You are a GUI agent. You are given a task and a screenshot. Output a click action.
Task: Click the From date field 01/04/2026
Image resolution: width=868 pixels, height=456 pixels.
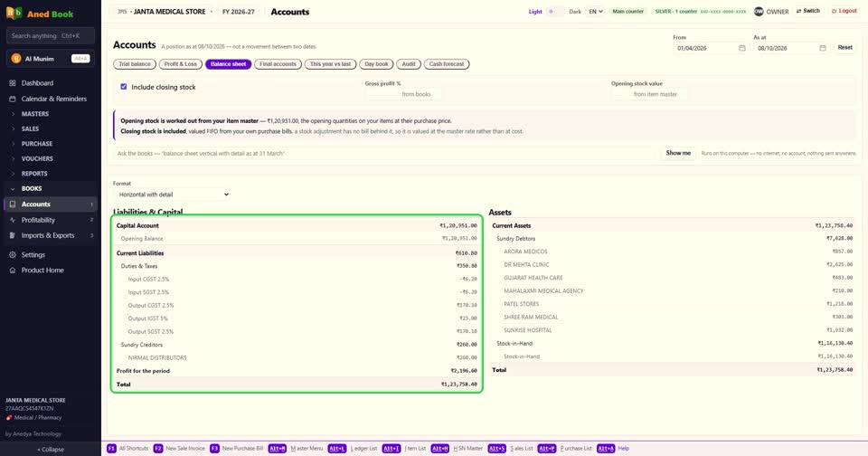tap(710, 48)
